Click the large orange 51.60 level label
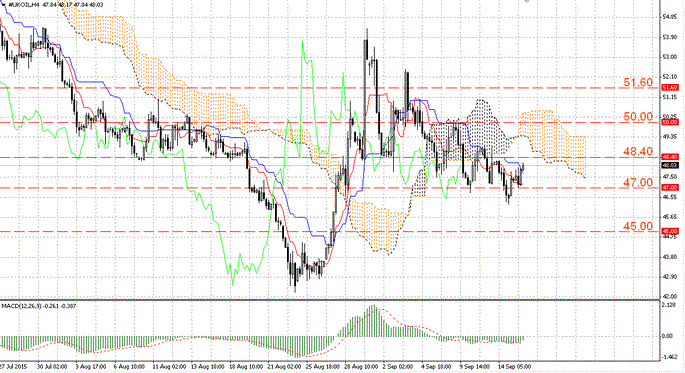This screenshot has width=685, height=373. (x=638, y=82)
